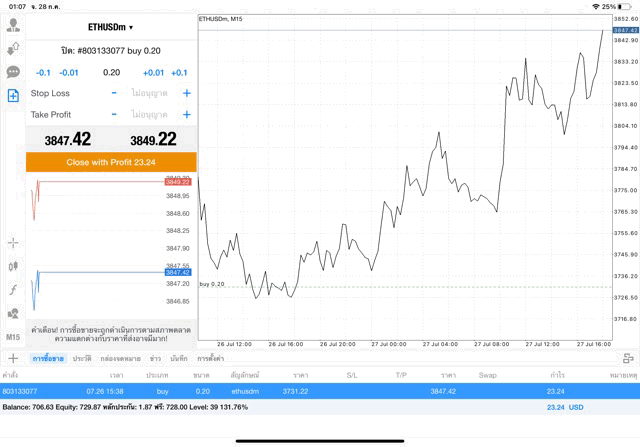The width and height of the screenshot is (640, 447).
Task: Decrease Take Profit with minus button
Action: [114, 115]
